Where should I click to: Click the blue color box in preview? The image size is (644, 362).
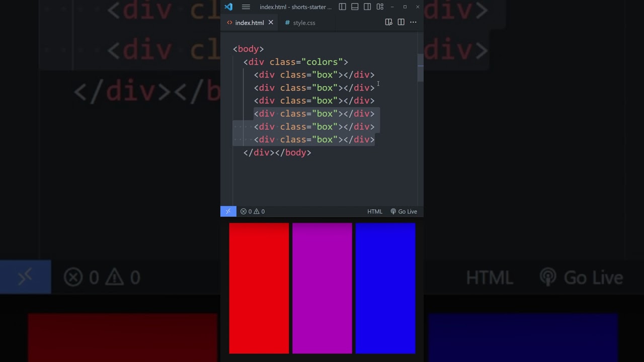click(x=385, y=288)
